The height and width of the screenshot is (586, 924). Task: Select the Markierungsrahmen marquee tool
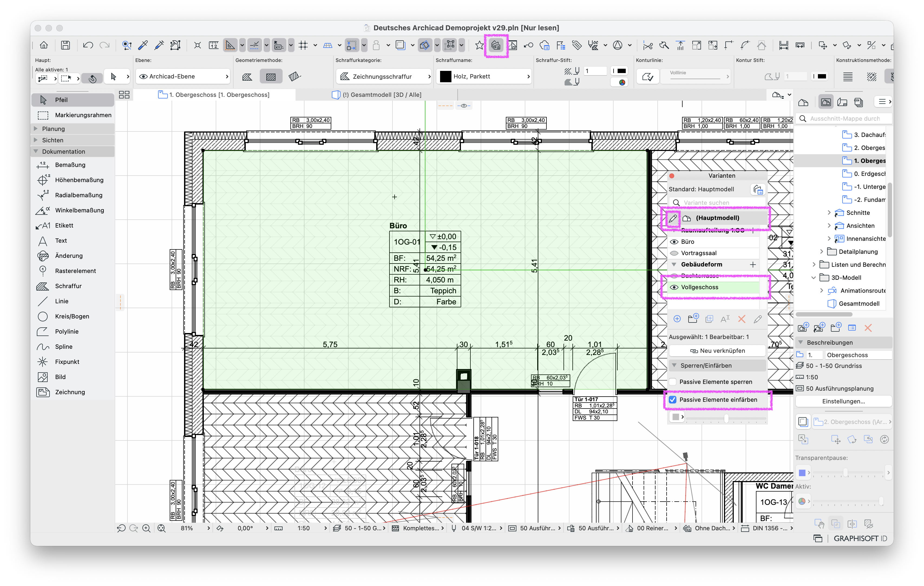(73, 115)
